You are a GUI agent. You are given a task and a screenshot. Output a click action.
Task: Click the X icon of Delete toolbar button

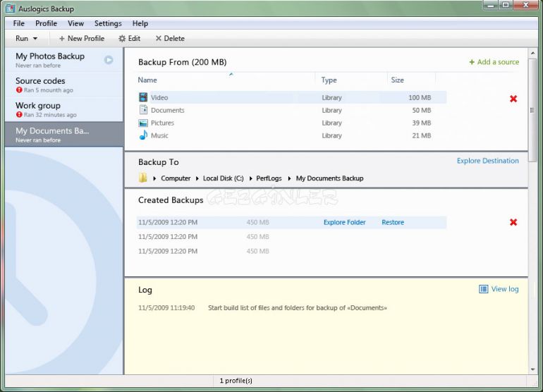click(158, 38)
